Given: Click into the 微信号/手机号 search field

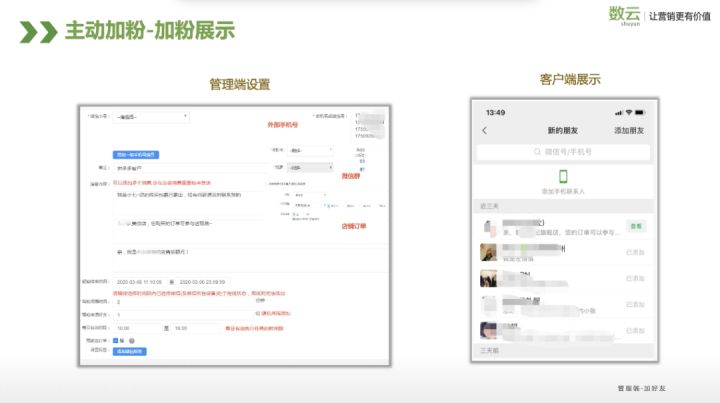Looking at the screenshot, I should [563, 151].
